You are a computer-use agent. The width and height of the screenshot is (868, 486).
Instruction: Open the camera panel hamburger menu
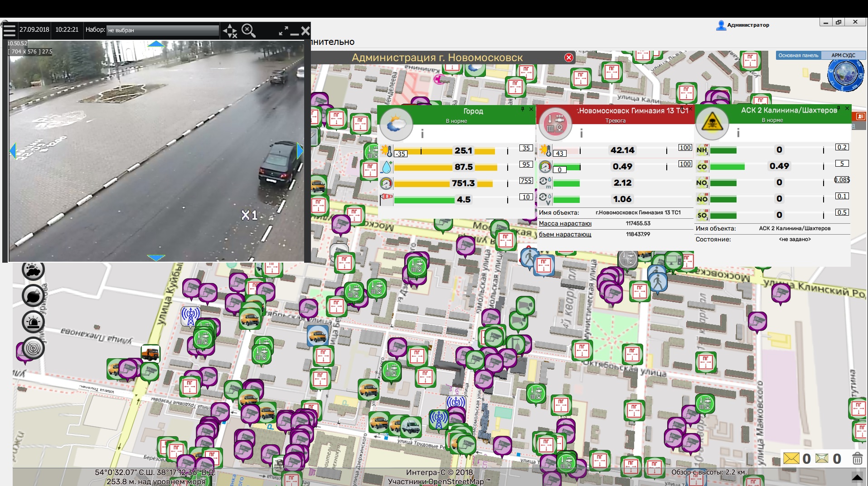click(x=9, y=31)
